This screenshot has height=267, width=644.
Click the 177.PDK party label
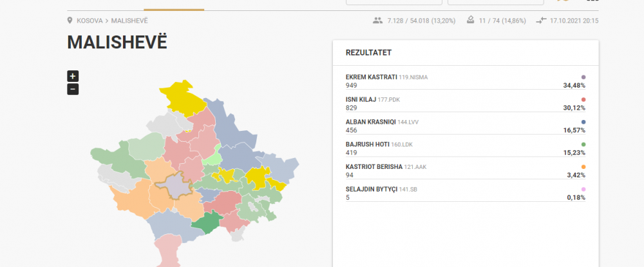coord(388,99)
